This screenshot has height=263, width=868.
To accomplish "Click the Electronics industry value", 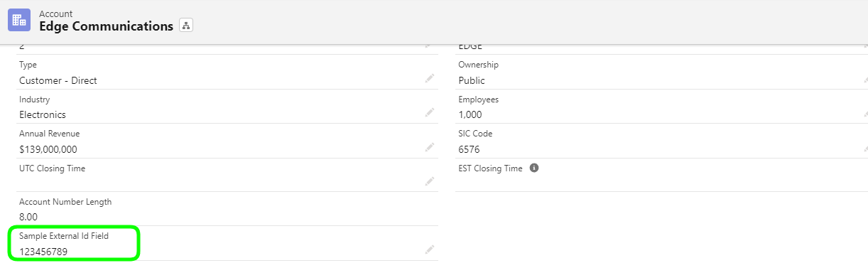I will 43,114.
